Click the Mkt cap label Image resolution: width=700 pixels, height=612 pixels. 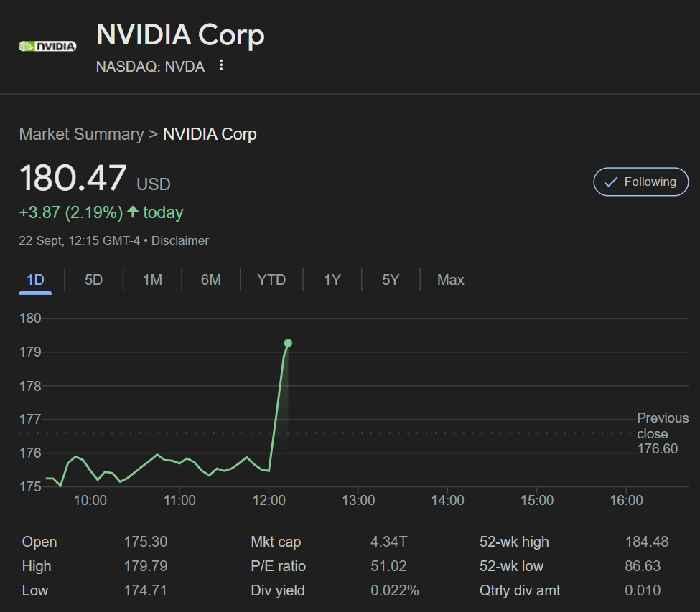point(276,542)
